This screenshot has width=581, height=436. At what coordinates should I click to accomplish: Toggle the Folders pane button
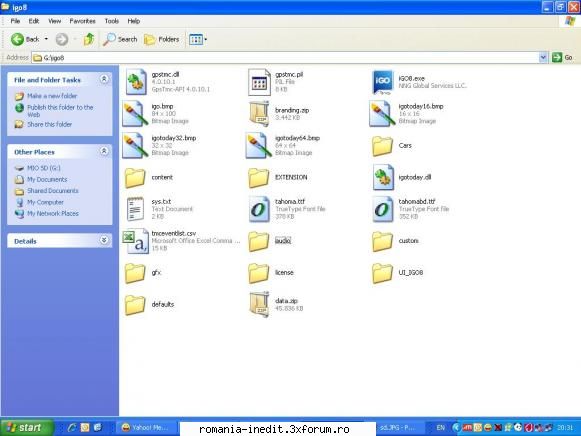162,39
